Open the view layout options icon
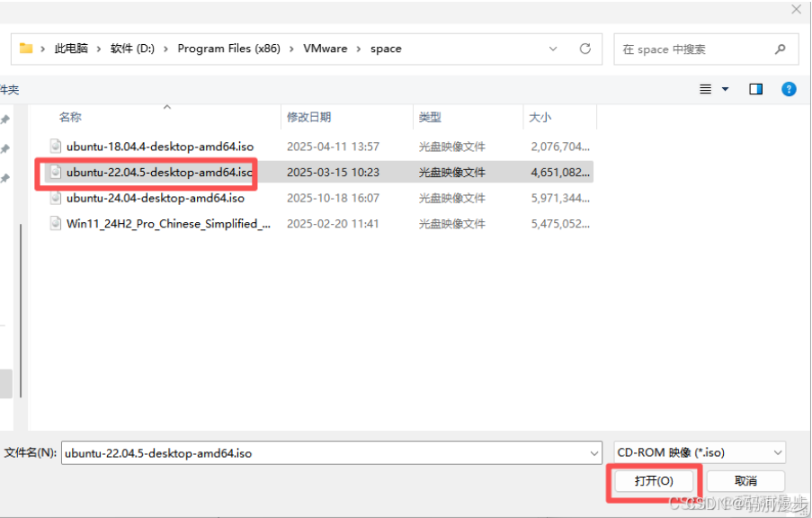Screen dimensions: 812x518 (705, 89)
